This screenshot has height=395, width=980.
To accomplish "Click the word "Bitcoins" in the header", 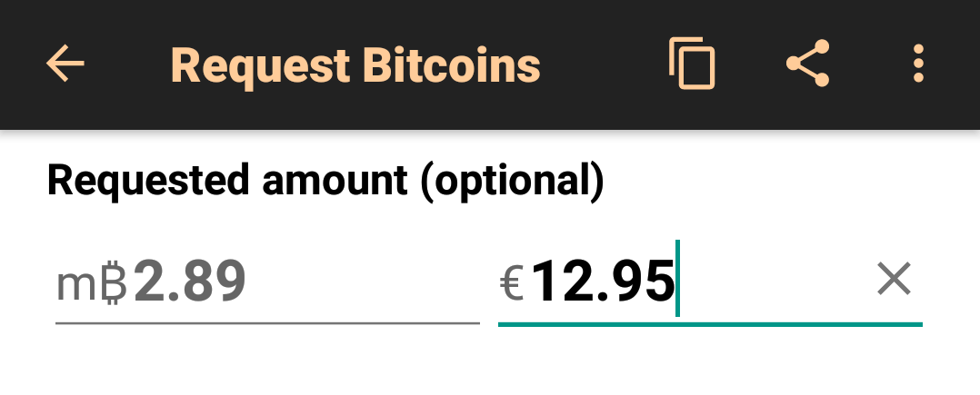I will [x=451, y=64].
